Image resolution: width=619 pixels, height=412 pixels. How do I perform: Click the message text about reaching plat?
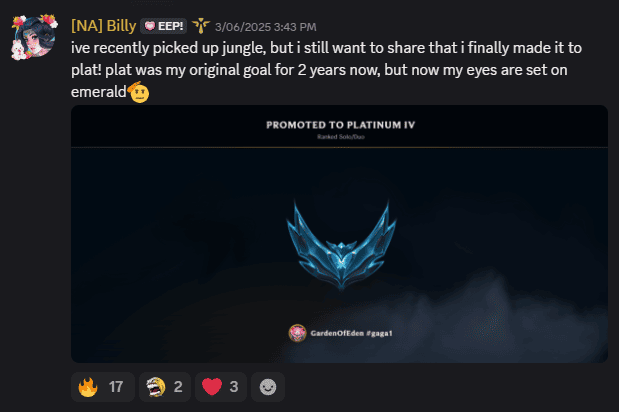326,70
